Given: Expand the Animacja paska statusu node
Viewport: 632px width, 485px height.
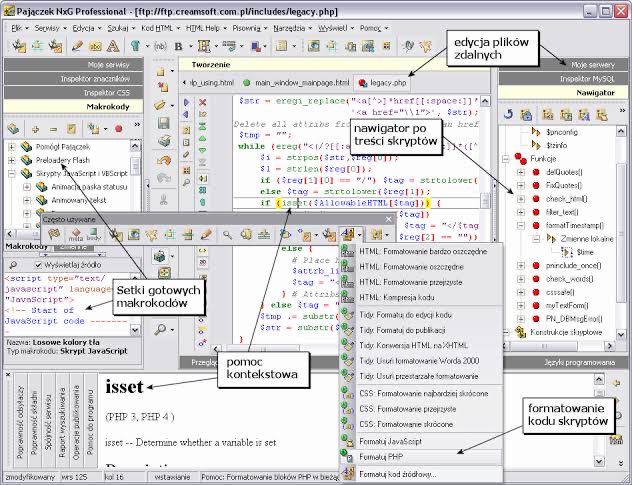Looking at the screenshot, I should click(x=27, y=187).
